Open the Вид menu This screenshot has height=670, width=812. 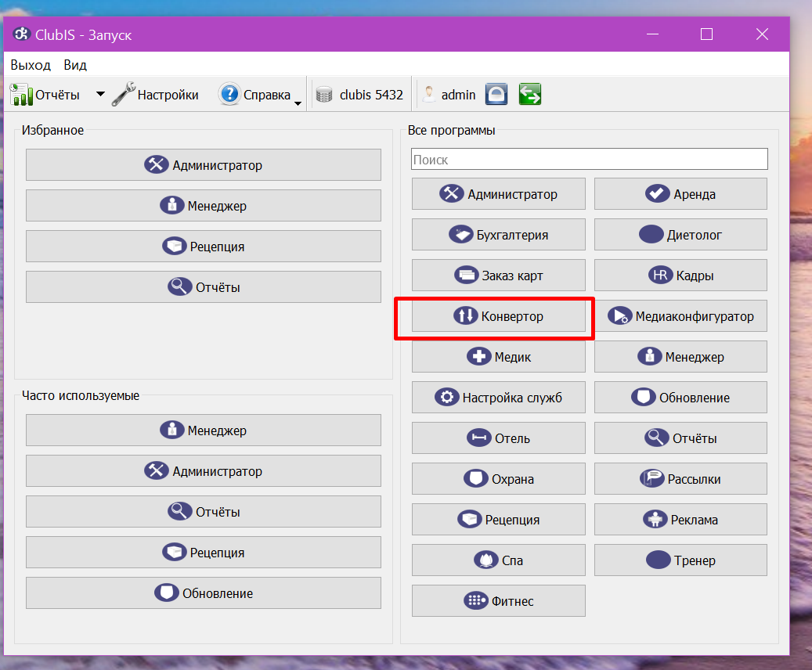(75, 65)
